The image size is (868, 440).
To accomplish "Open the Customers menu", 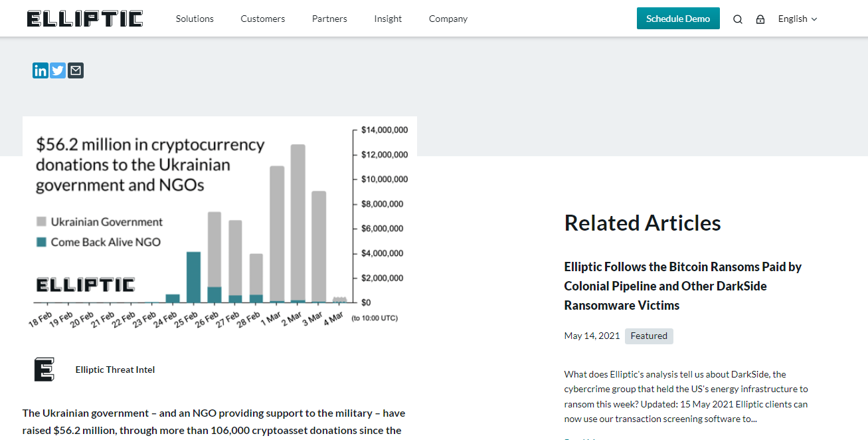I will (263, 19).
